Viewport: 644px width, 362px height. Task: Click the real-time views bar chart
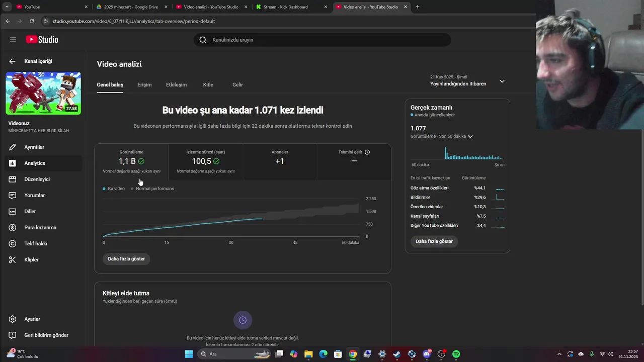(x=457, y=153)
